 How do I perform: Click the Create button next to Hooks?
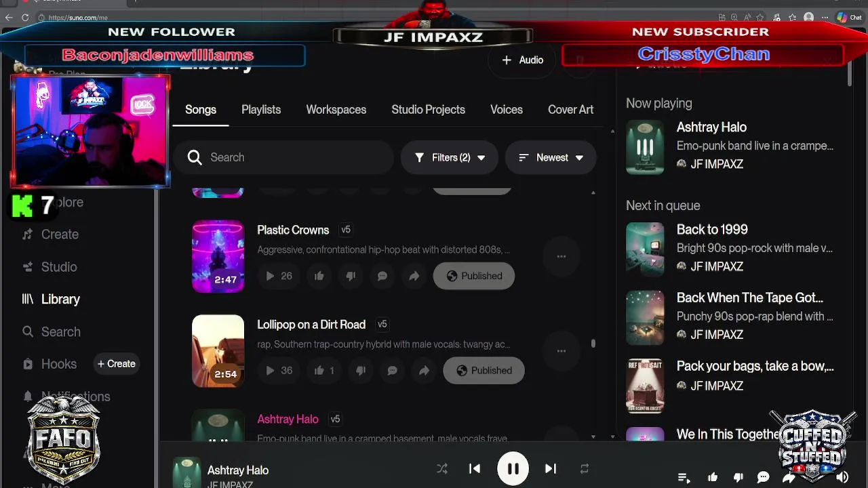(x=116, y=364)
